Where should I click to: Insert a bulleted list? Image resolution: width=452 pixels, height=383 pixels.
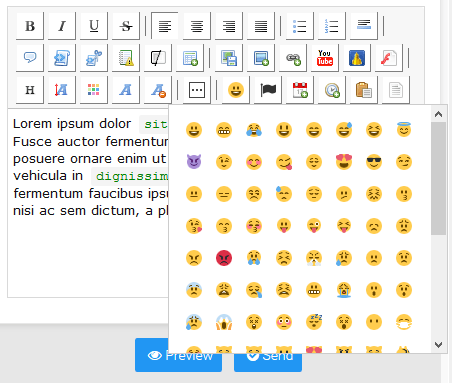pyautogui.click(x=300, y=26)
